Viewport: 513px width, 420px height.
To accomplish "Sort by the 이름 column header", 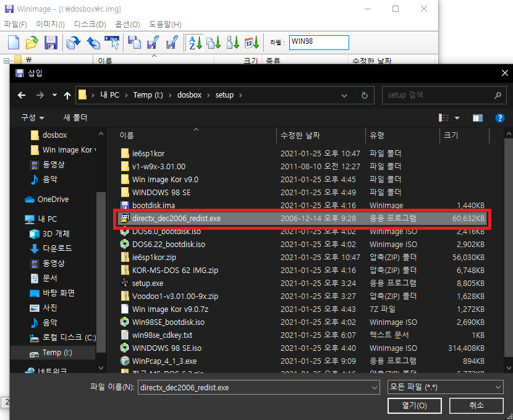I will tap(195, 135).
